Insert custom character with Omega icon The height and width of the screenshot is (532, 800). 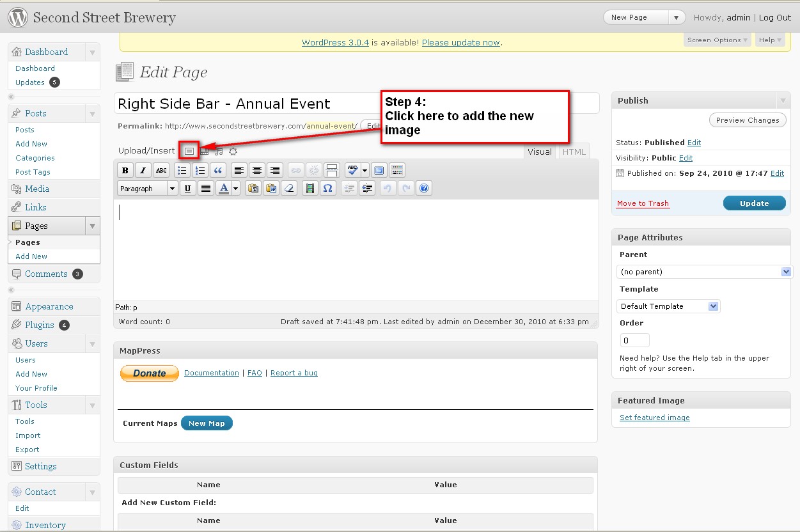[x=327, y=189]
